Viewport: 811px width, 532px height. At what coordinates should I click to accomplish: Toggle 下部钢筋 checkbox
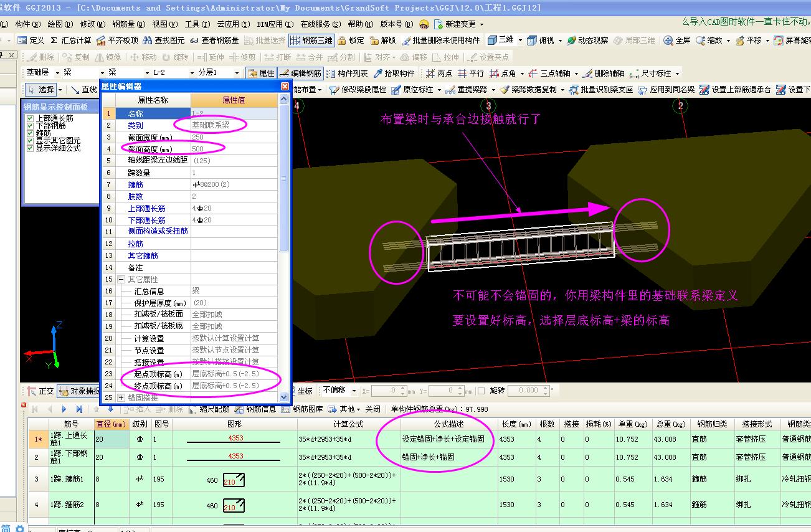click(30, 126)
